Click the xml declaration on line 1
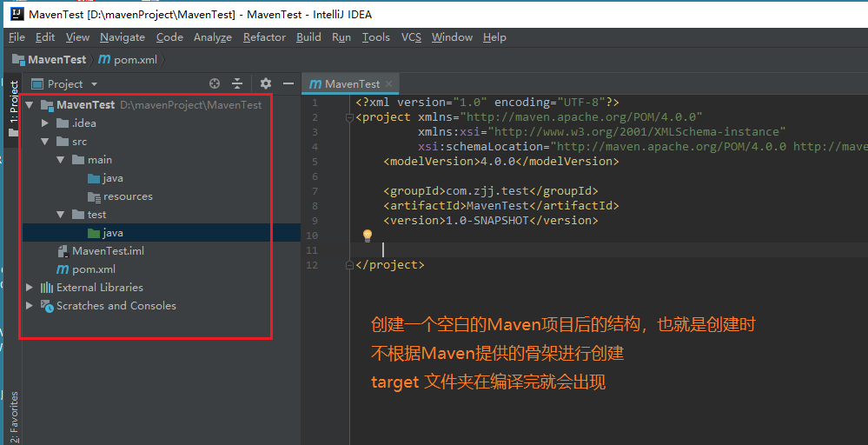868x445 pixels. 487,103
